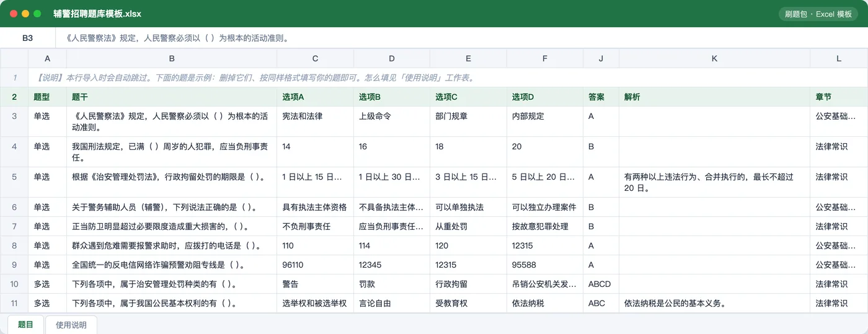Screen dimensions: 868x334
Task: Click the 选项C header cell
Action: 468,97
